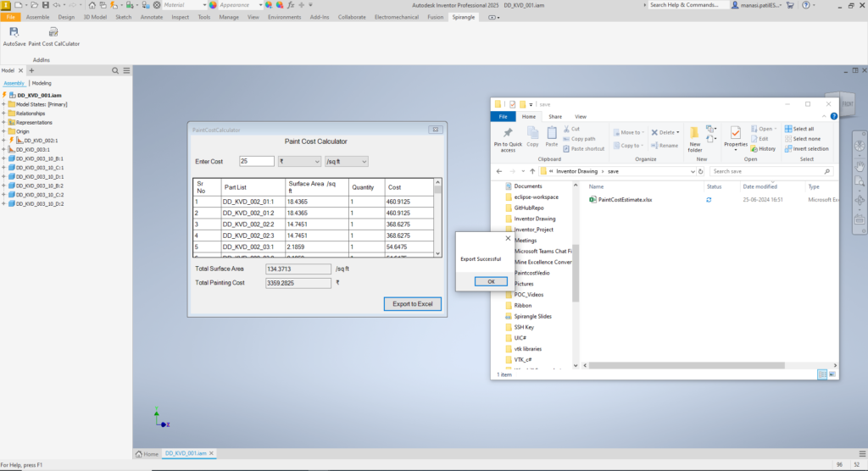
Task: Click Pin to Quick access in Explorer
Action: tap(508, 140)
